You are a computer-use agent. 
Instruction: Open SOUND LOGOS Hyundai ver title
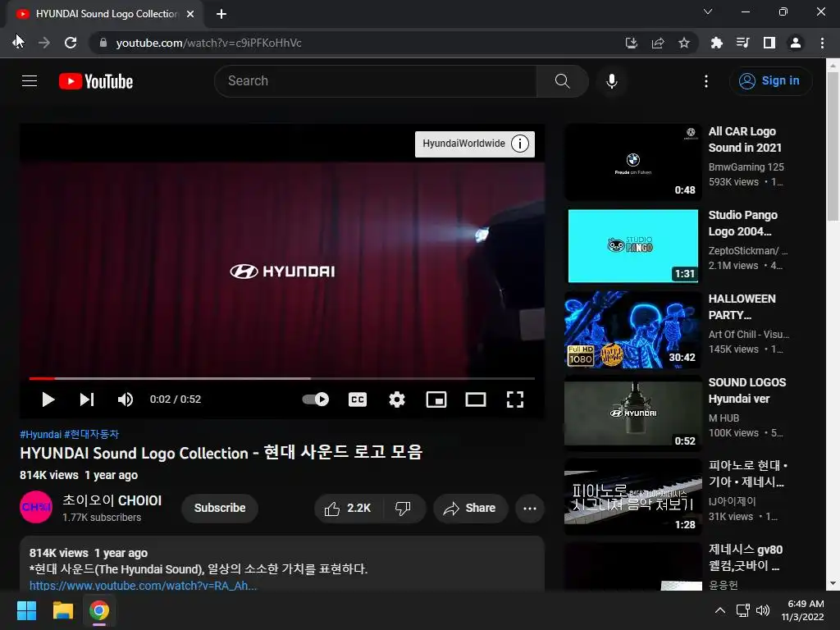pyautogui.click(x=746, y=390)
